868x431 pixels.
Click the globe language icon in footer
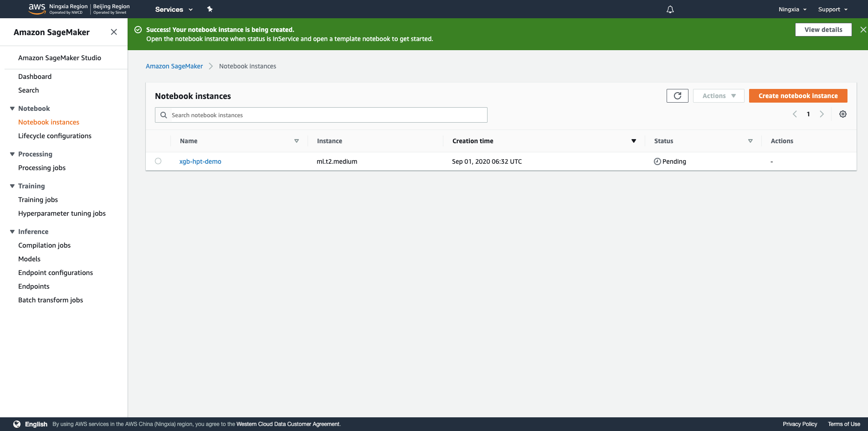(x=17, y=424)
